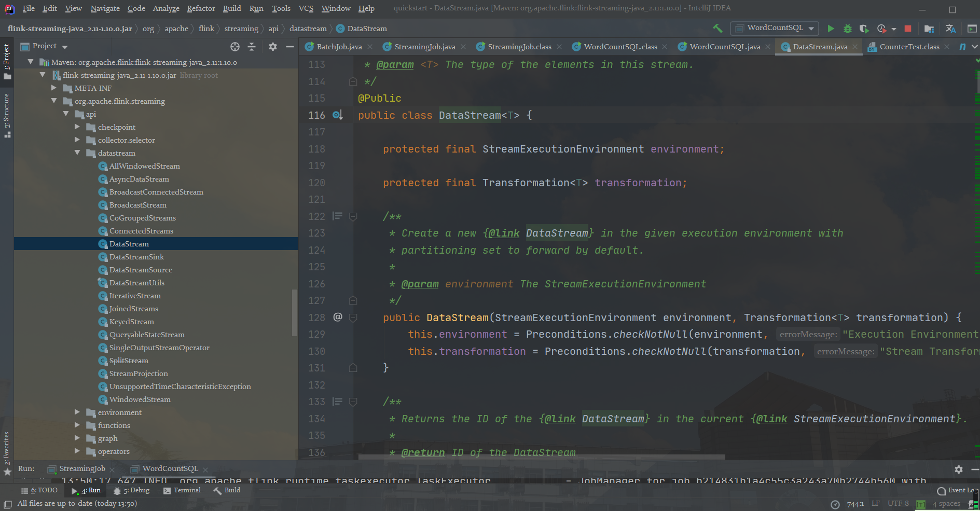Run WordCountSQL with the green play button
Image resolution: width=980 pixels, height=511 pixels.
click(x=831, y=29)
